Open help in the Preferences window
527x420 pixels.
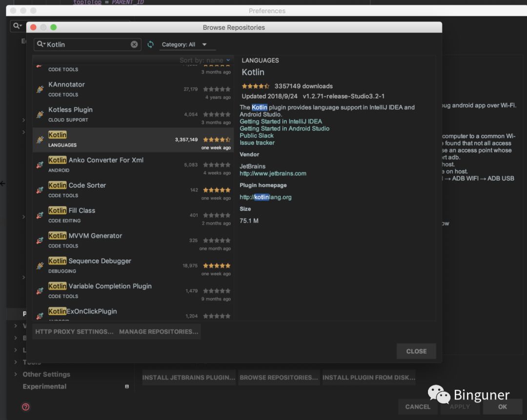point(25,407)
